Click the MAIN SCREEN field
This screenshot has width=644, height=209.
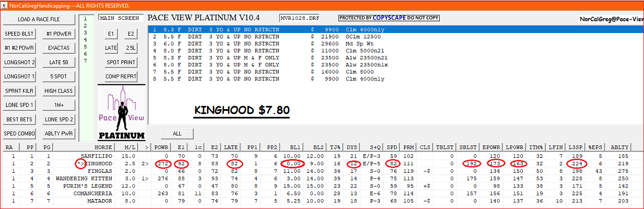[x=120, y=18]
